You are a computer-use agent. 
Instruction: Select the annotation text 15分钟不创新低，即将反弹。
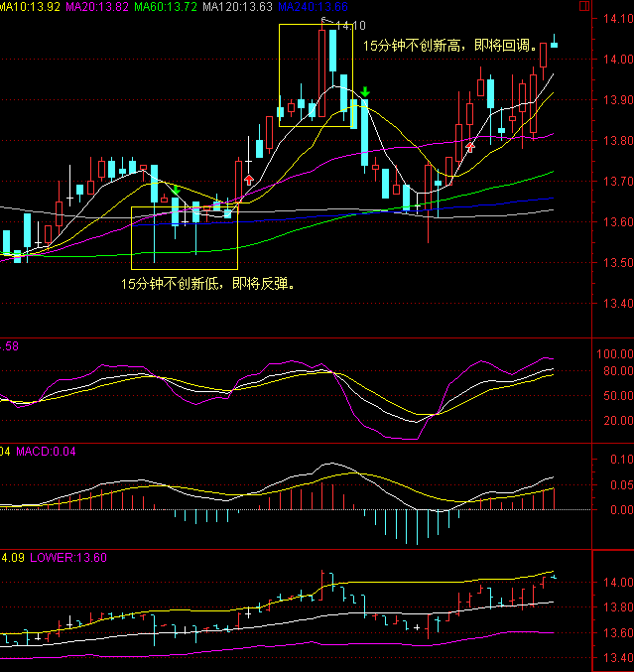(208, 284)
